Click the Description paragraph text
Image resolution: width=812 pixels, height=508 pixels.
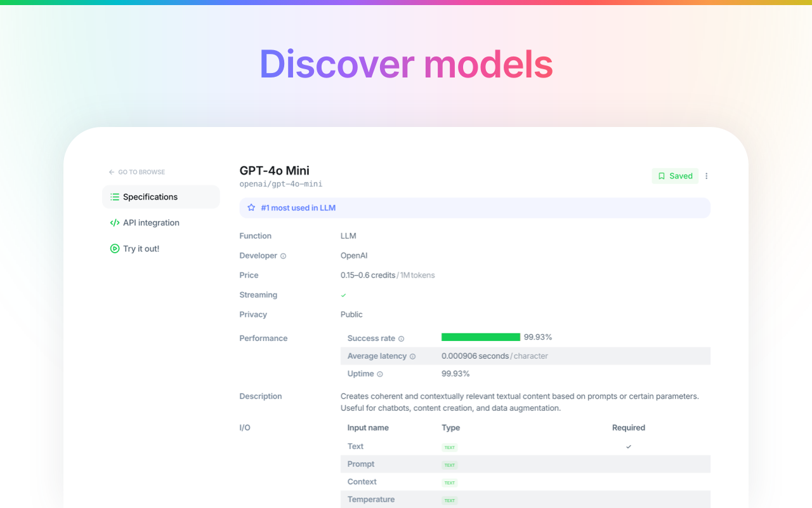pyautogui.click(x=520, y=402)
